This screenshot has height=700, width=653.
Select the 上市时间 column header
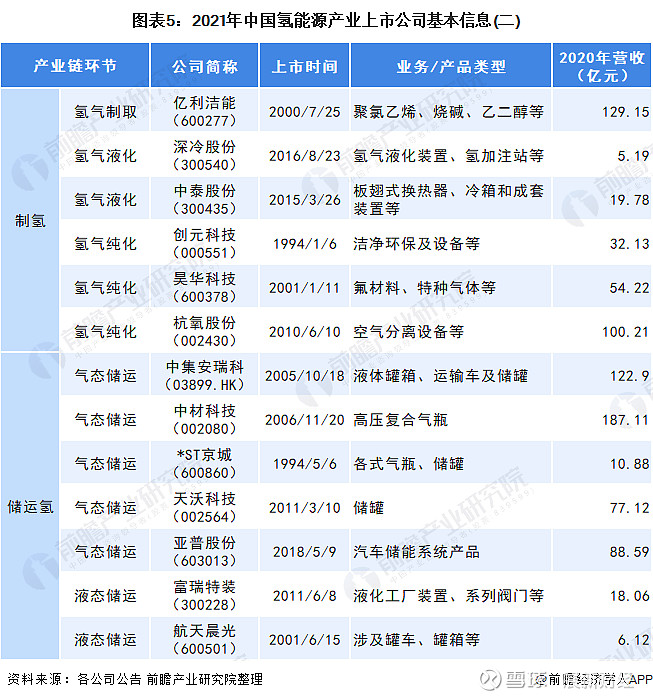[x=304, y=65]
